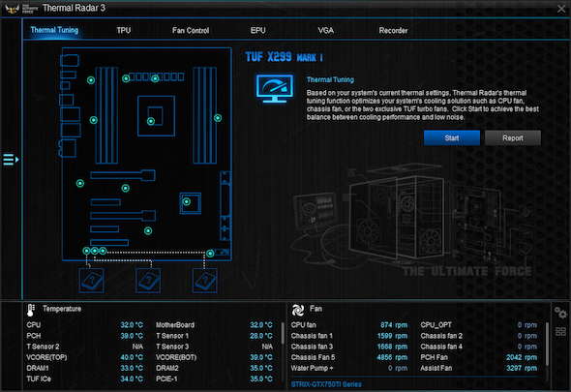Click the CPU socket sensor dot

click(x=151, y=121)
